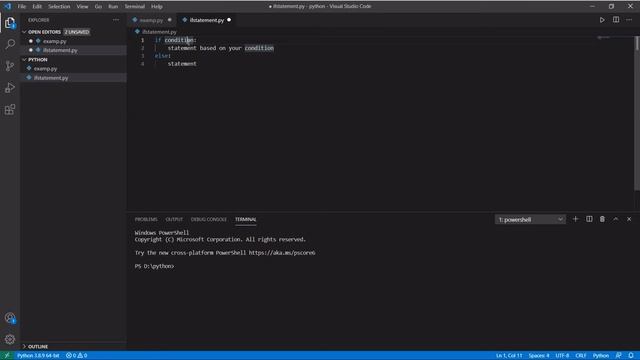Close ifstatement.py tab via unsaved dot

(229, 20)
